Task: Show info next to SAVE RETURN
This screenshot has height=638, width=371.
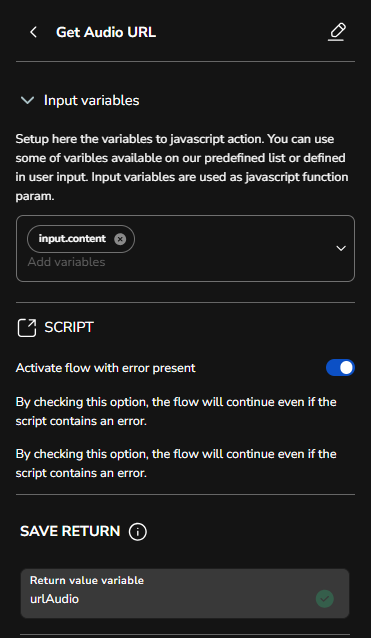Action: click(x=137, y=532)
